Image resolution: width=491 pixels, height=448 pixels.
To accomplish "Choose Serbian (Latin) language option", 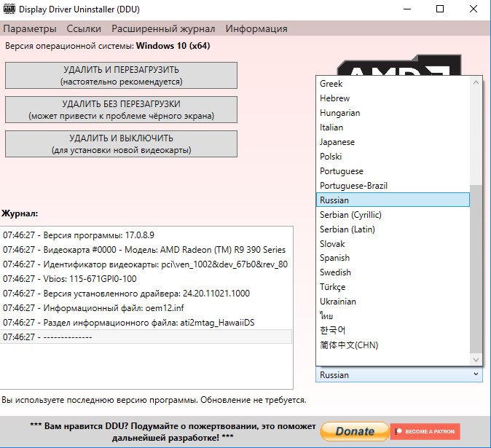I will coord(393,229).
